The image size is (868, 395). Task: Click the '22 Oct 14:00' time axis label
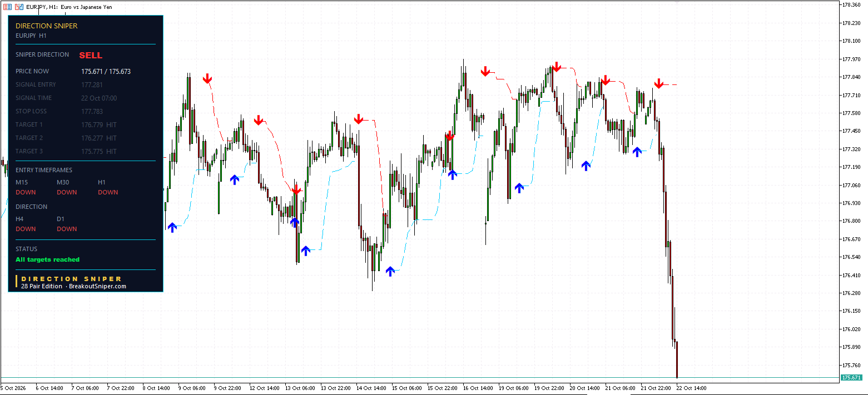click(691, 388)
